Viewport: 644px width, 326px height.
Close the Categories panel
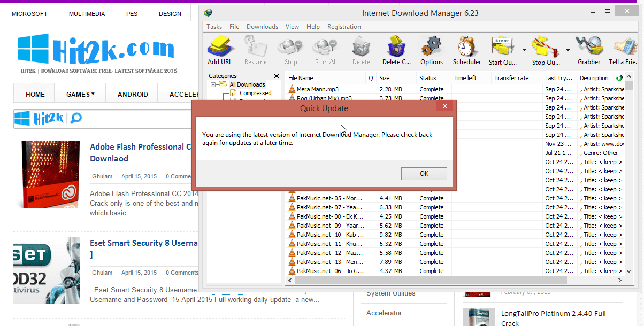(277, 76)
